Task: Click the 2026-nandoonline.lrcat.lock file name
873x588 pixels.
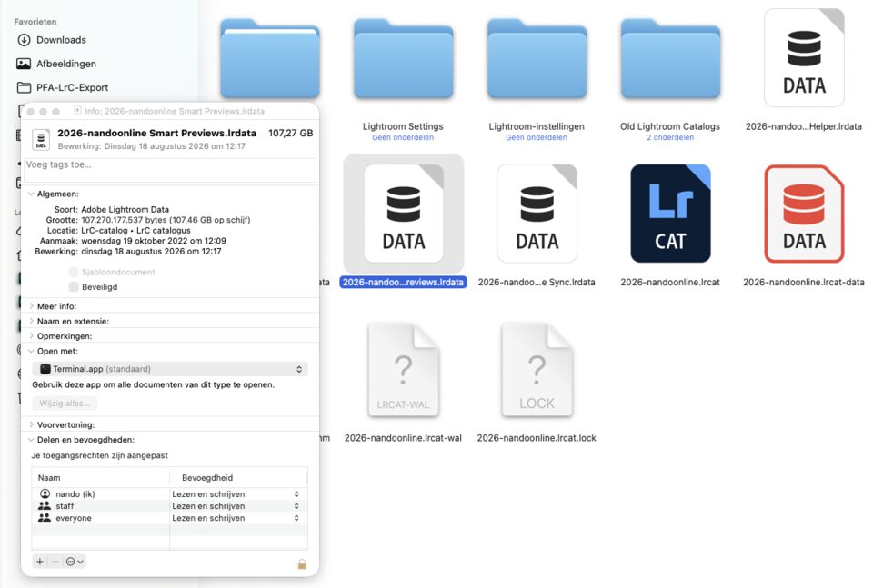Action: pyautogui.click(x=537, y=438)
